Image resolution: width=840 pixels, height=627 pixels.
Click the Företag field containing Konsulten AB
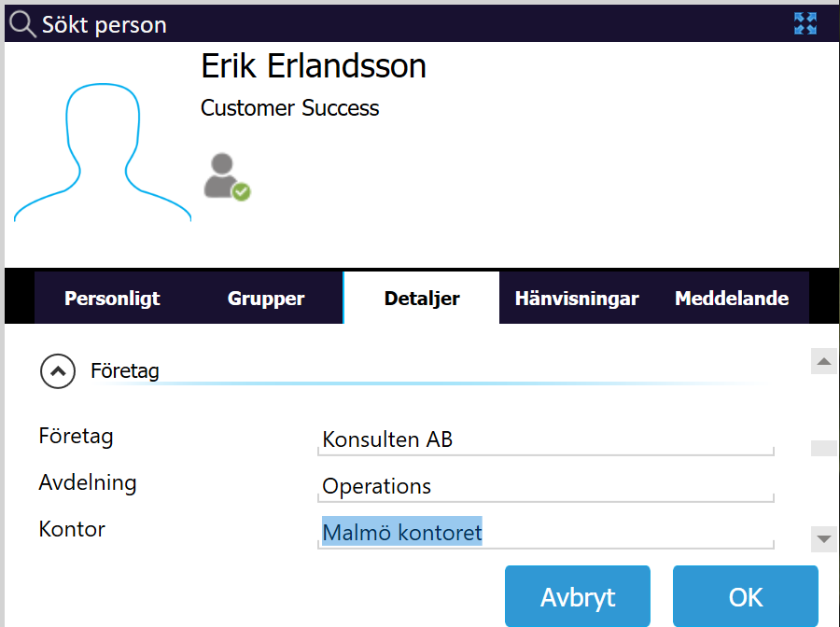pos(546,440)
